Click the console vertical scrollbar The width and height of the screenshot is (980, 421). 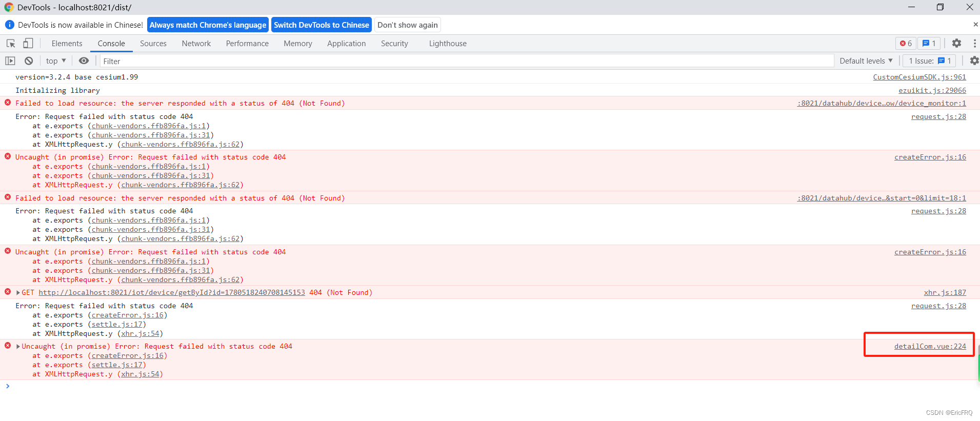coord(978,363)
